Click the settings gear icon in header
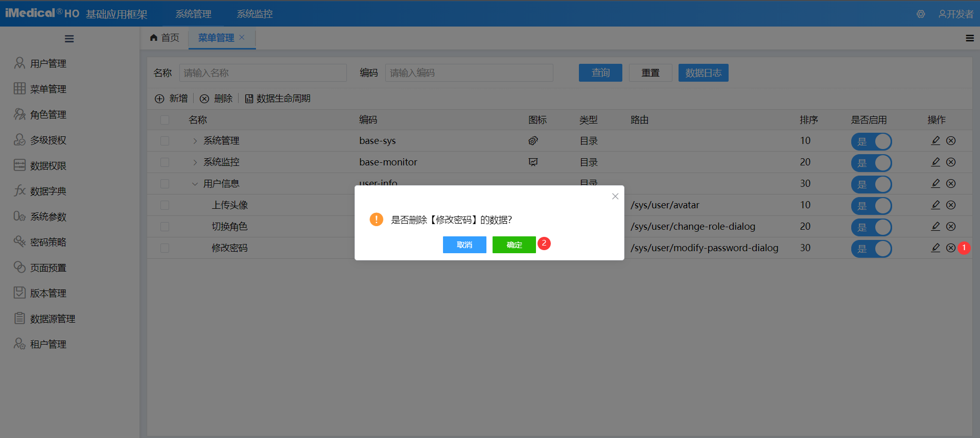This screenshot has height=438, width=980. click(920, 14)
